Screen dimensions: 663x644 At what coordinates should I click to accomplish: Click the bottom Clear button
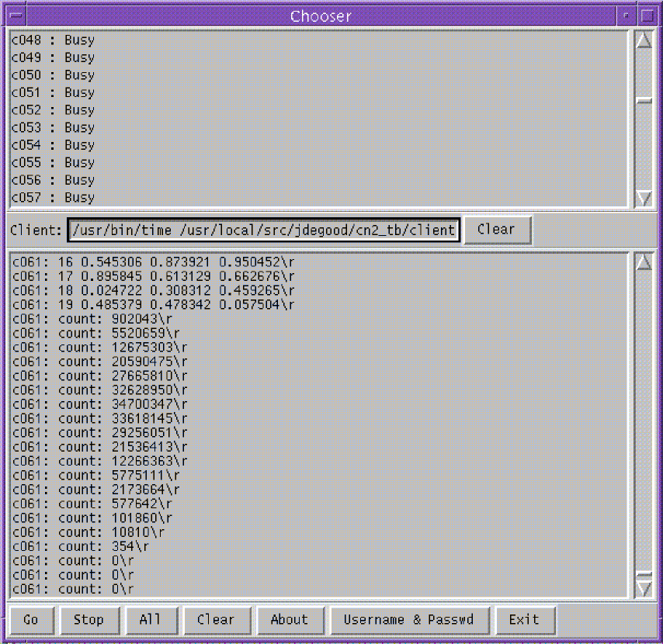point(215,619)
